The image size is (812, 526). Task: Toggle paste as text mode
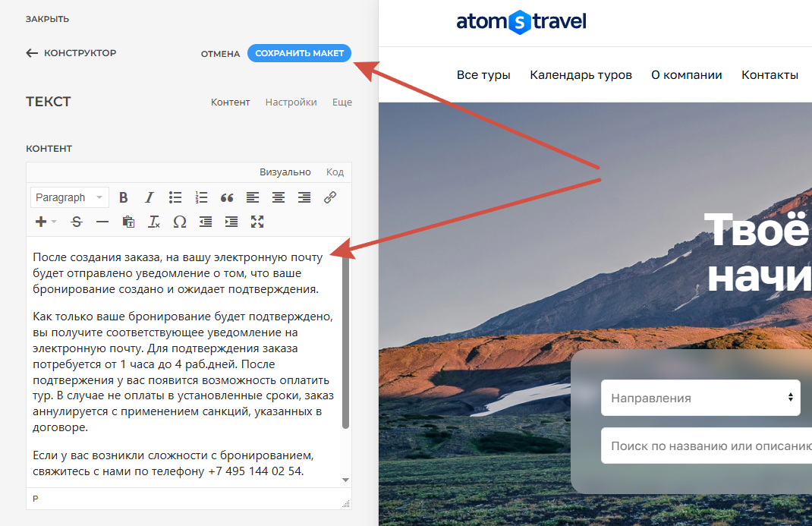pyautogui.click(x=128, y=222)
